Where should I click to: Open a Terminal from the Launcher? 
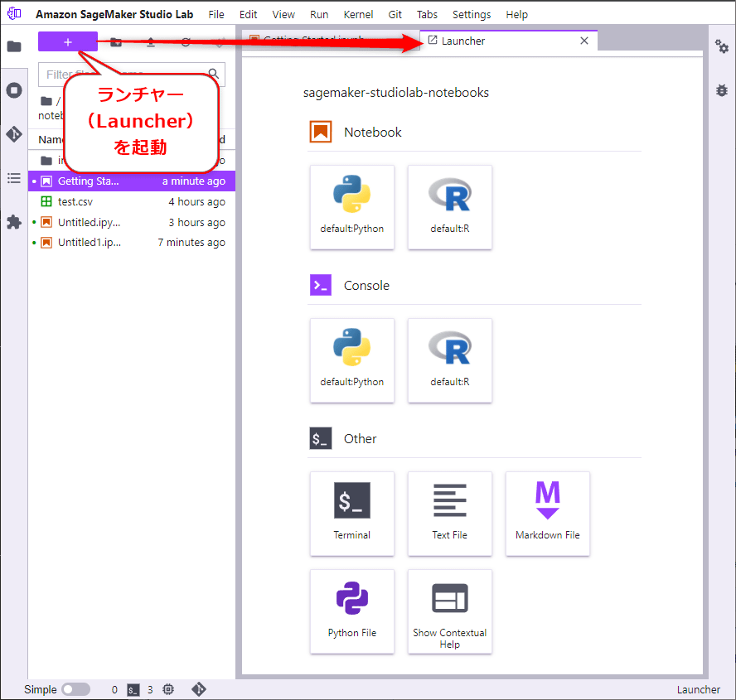coord(351,514)
